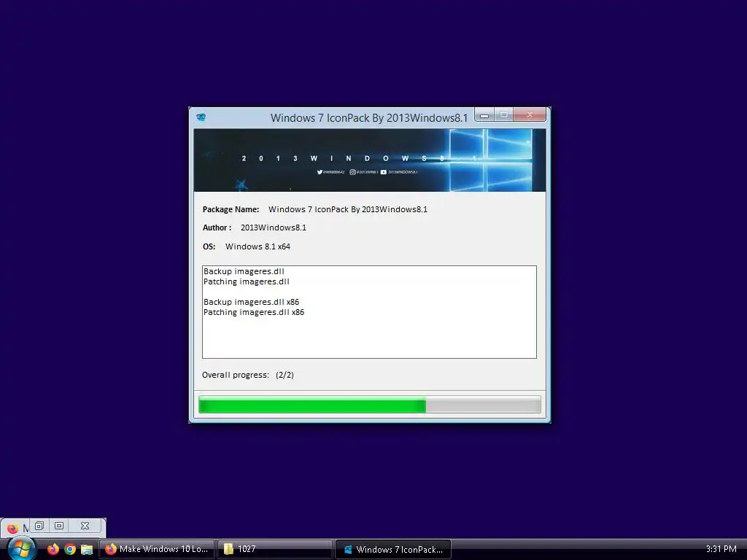This screenshot has height=560, width=747.
Task: Minimize the IconPack installer window
Action: (x=484, y=115)
